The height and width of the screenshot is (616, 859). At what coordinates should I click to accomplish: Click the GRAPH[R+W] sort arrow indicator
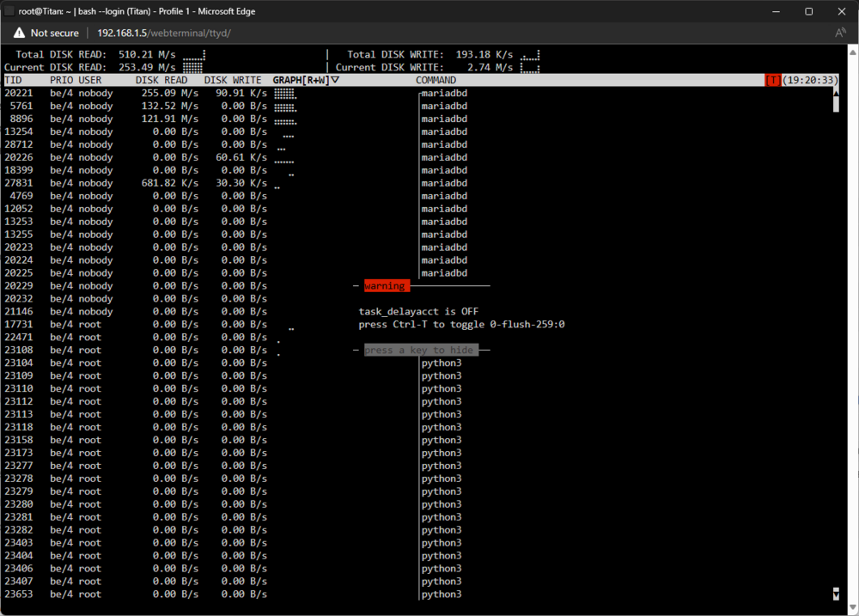335,80
